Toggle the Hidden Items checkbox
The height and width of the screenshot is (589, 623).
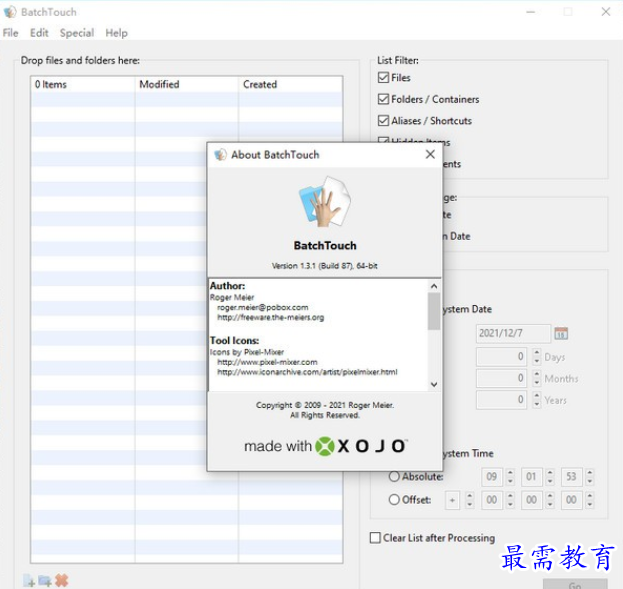tap(383, 140)
